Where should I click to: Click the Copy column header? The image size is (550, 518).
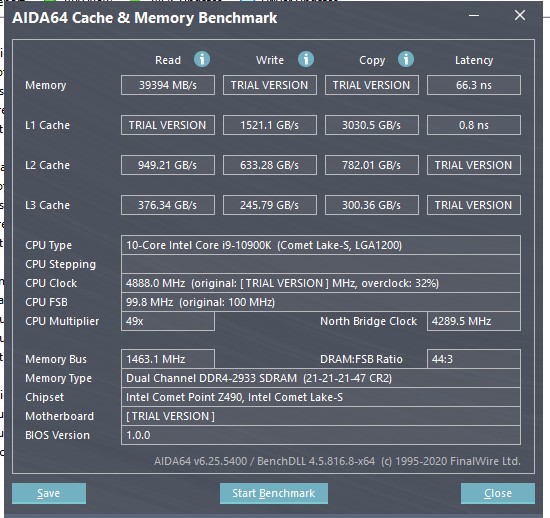(372, 60)
